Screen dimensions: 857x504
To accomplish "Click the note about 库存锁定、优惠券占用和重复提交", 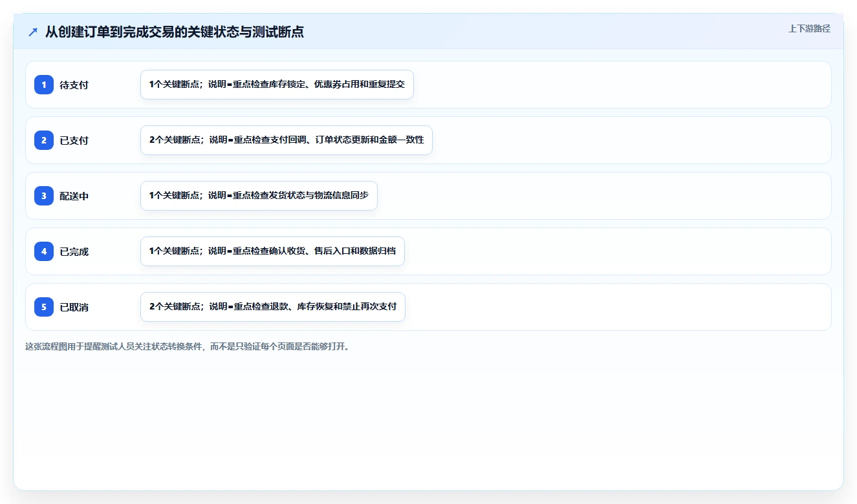I will pyautogui.click(x=277, y=85).
